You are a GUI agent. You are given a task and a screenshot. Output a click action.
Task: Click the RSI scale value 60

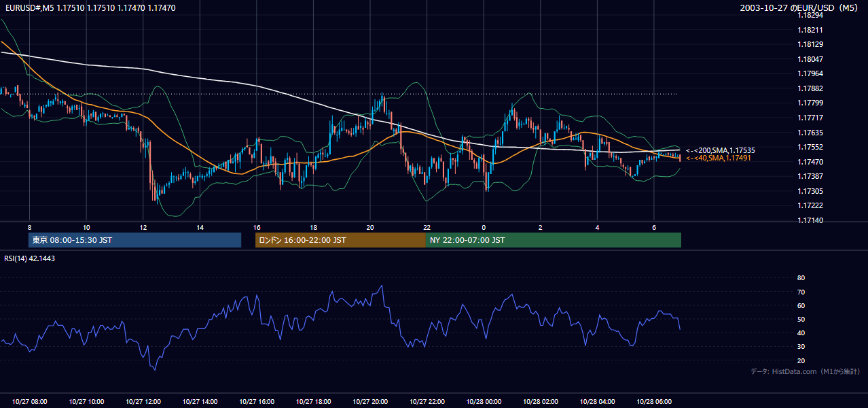coord(801,305)
